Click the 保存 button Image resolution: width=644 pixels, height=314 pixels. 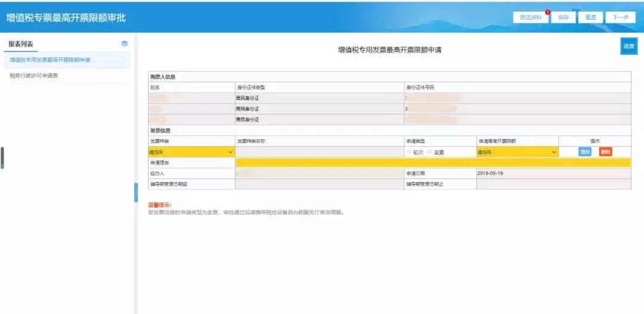[x=563, y=17]
